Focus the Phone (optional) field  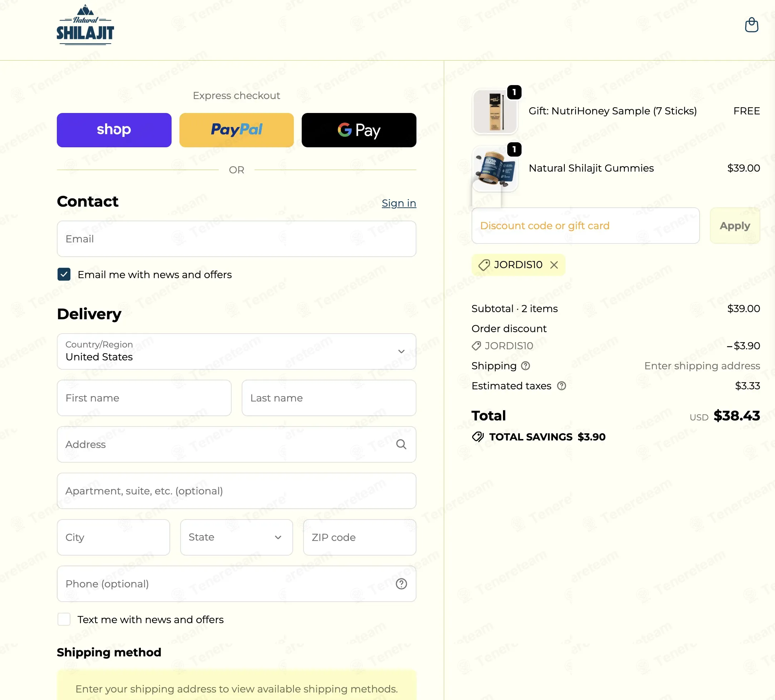pos(236,583)
